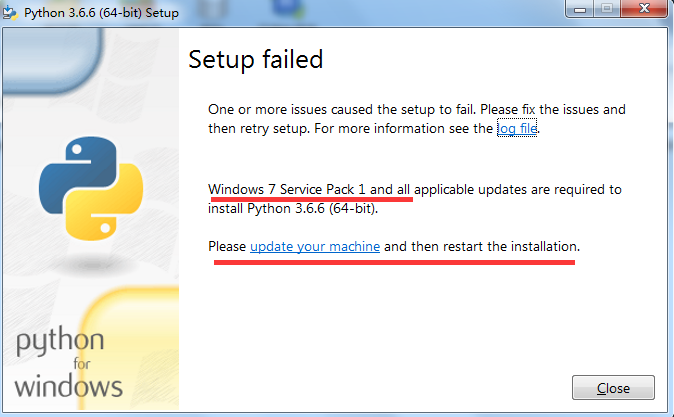
Task: Click the 'python' word in sidebar branding
Action: tap(60, 340)
